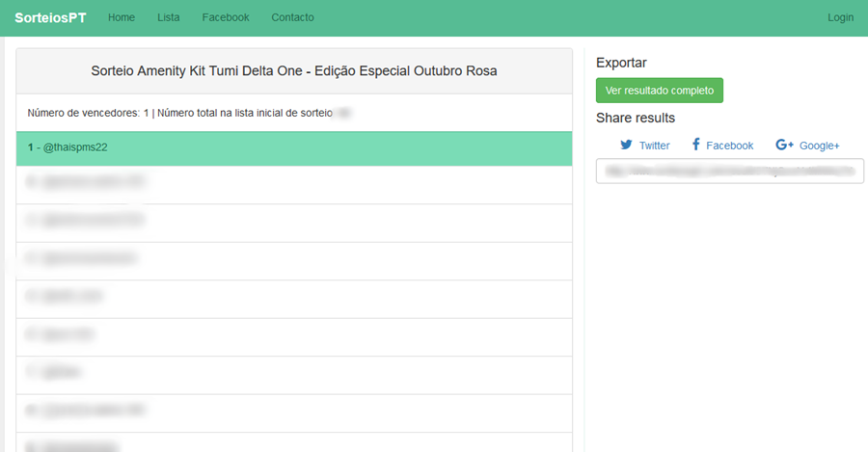Select Facebook in the top navbar
This screenshot has width=868, height=452.
(x=226, y=17)
